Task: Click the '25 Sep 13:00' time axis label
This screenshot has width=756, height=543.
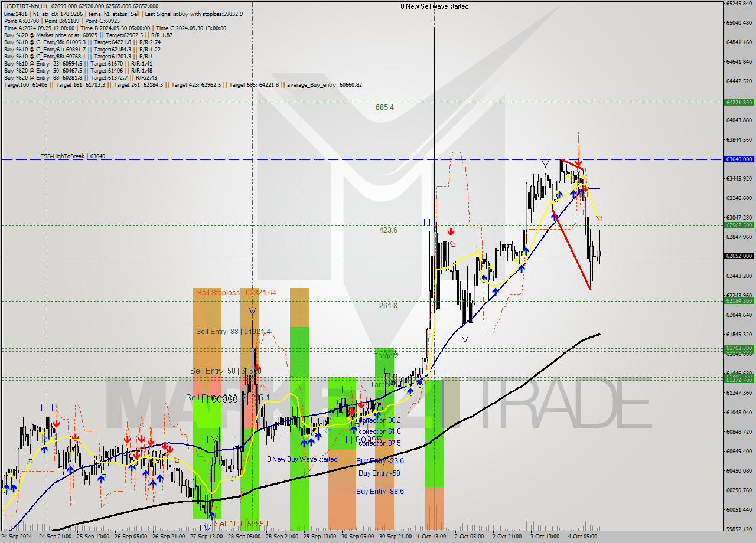Action: [x=93, y=537]
